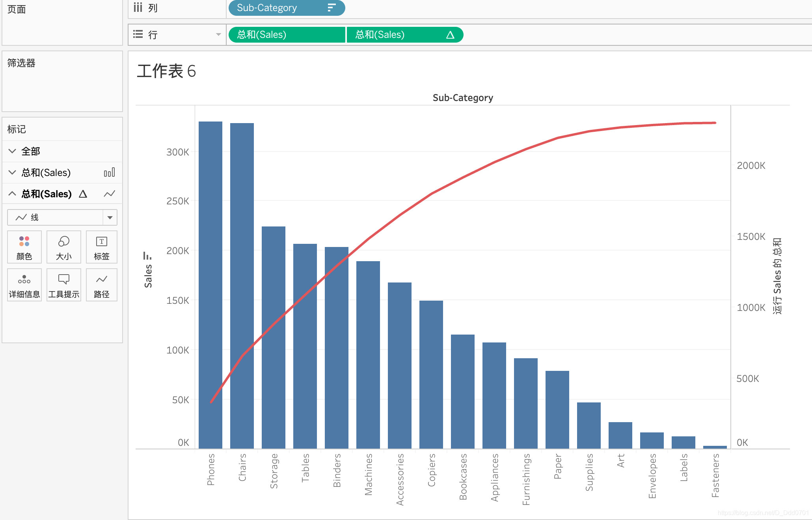Click the Rows (行) shelf icon

(x=138, y=34)
